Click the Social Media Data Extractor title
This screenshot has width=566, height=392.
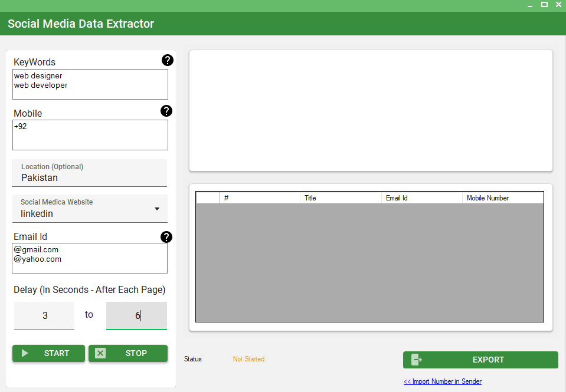click(x=81, y=24)
